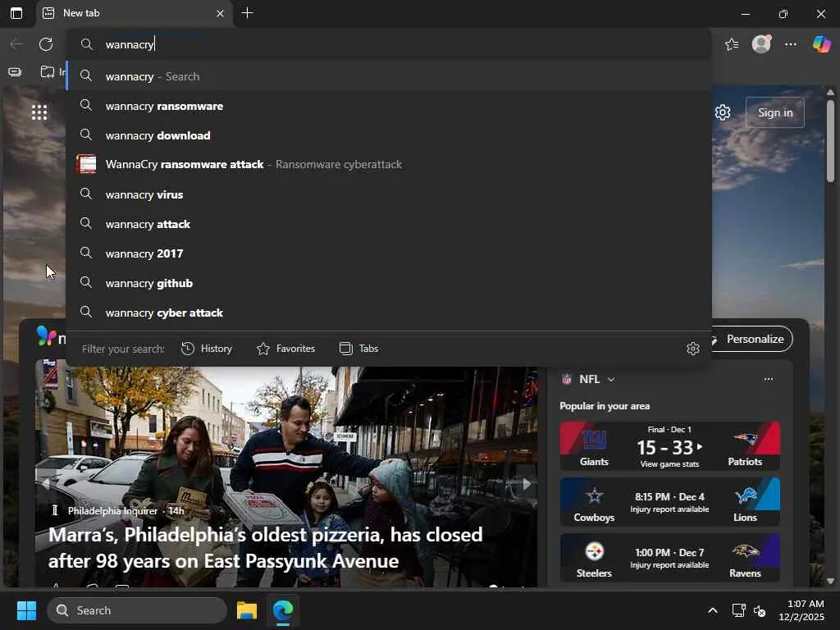The height and width of the screenshot is (630, 840).
Task: Click the Back arrow icon
Action: pyautogui.click(x=16, y=44)
